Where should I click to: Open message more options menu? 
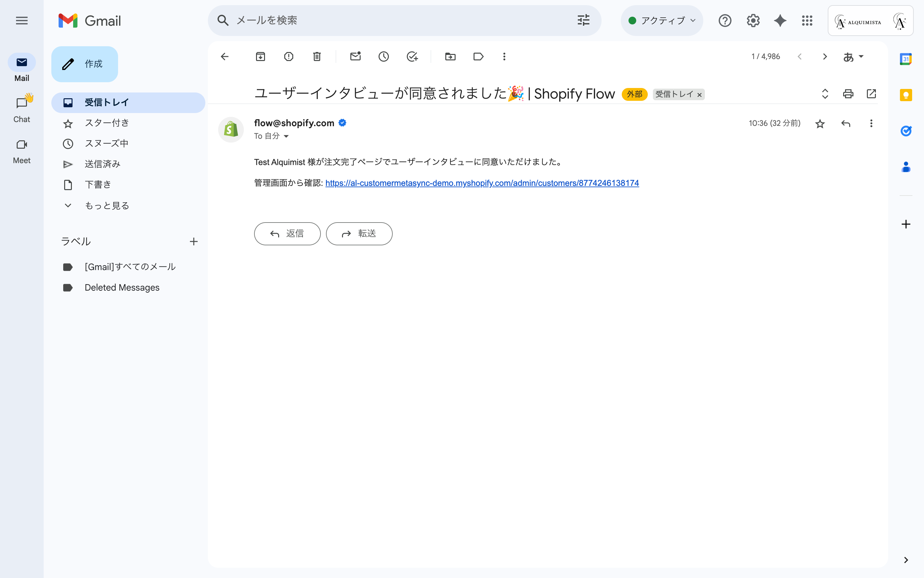(871, 124)
